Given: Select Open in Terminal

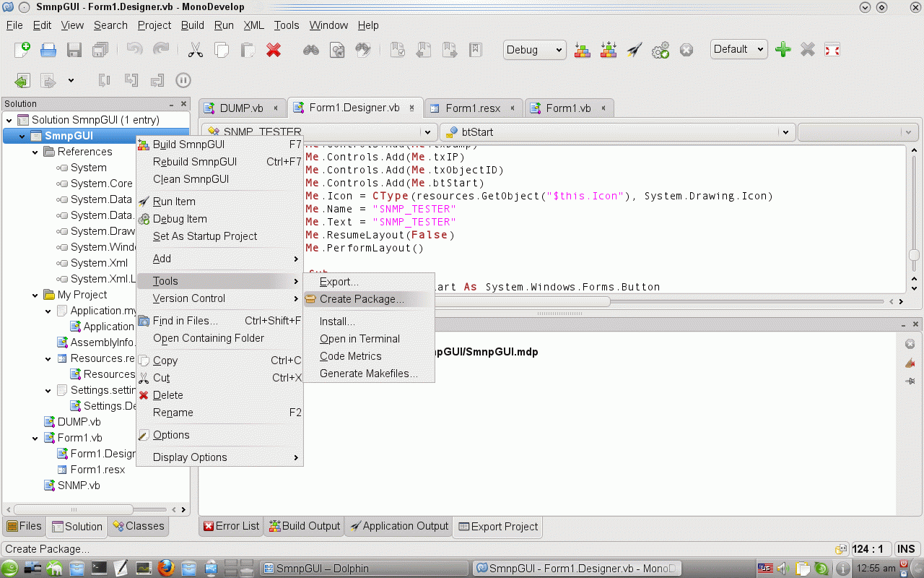Looking at the screenshot, I should point(369,339).
